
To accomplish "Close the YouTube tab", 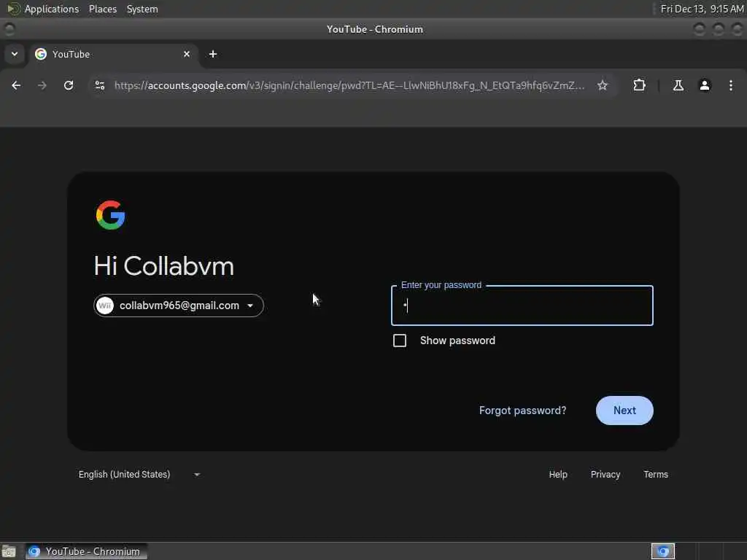I will click(187, 54).
